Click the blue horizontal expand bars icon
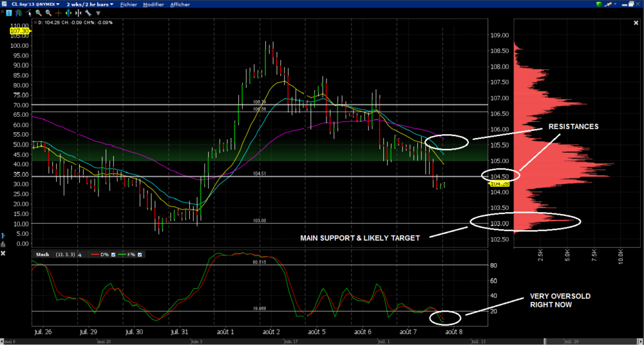Viewport: 644px width, 345px height. coord(69,13)
